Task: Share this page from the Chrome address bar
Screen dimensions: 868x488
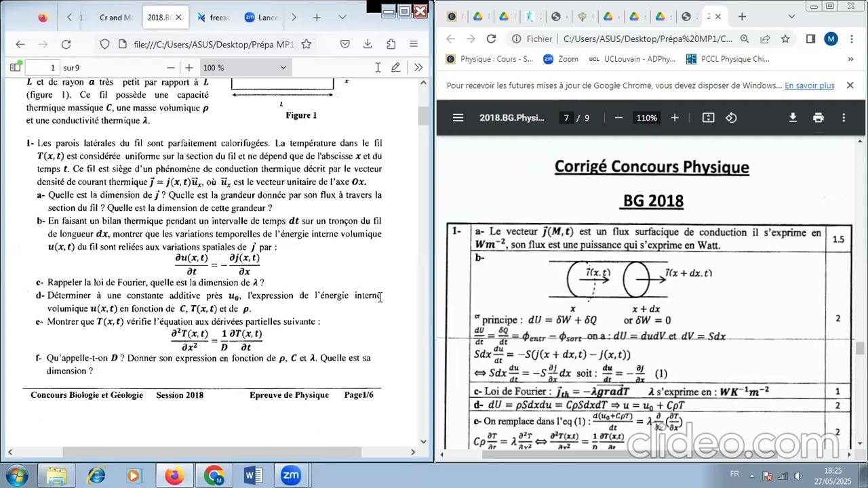Action: 765,39
